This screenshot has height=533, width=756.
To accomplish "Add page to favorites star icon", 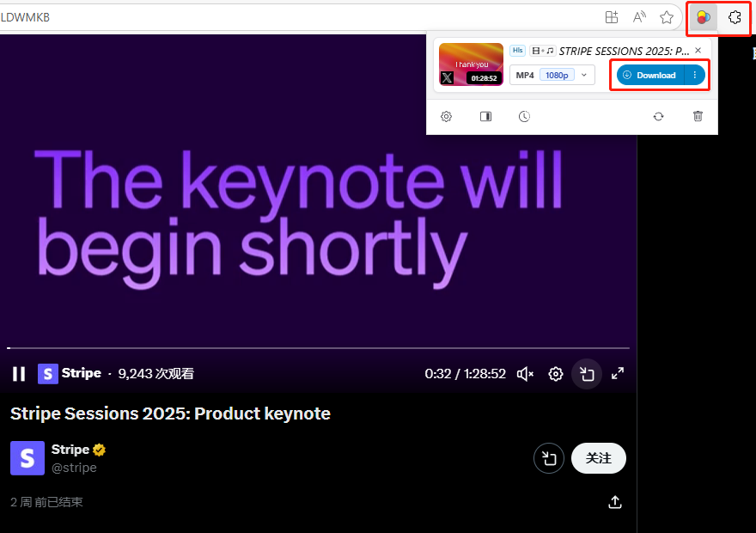I will tap(667, 18).
